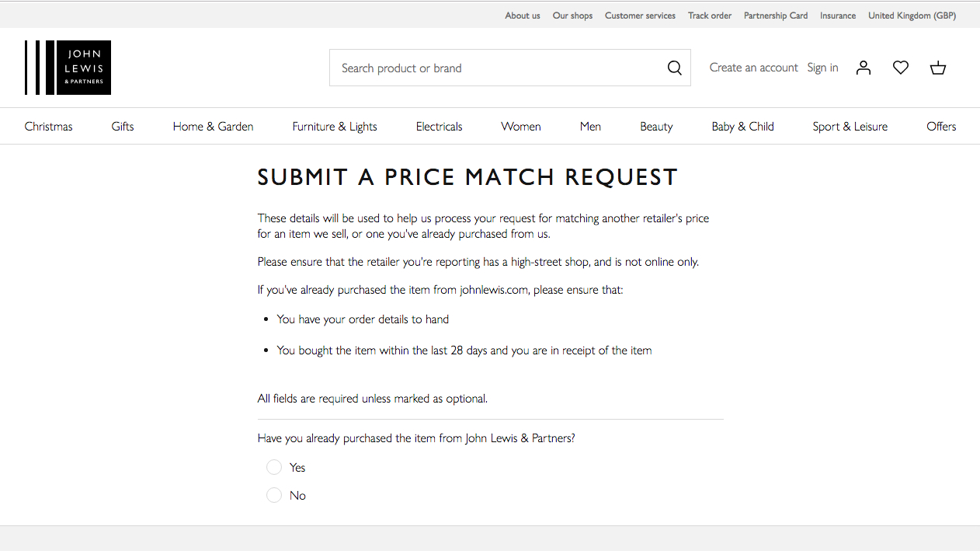Open the Our shops link

pos(572,16)
